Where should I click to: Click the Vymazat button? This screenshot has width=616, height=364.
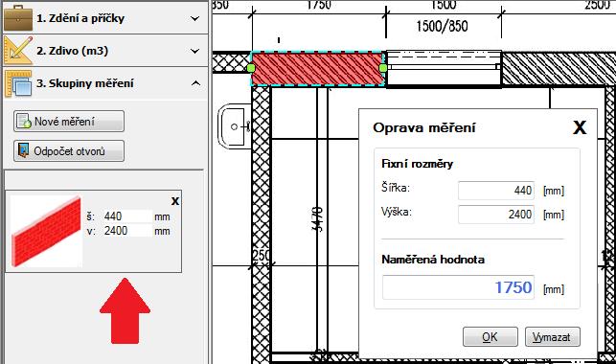tap(553, 337)
